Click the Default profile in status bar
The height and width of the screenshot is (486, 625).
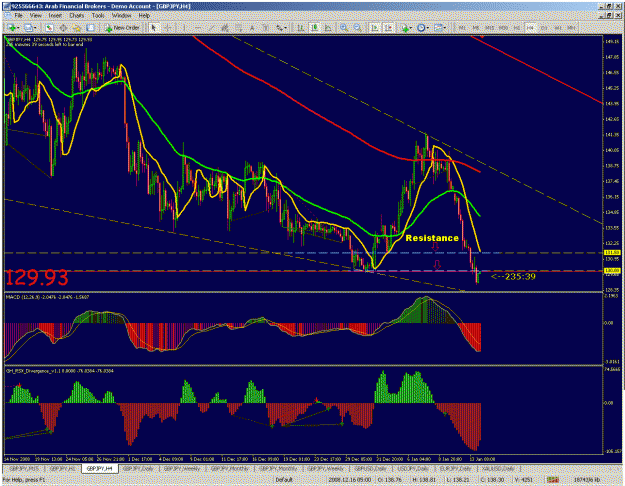284,480
